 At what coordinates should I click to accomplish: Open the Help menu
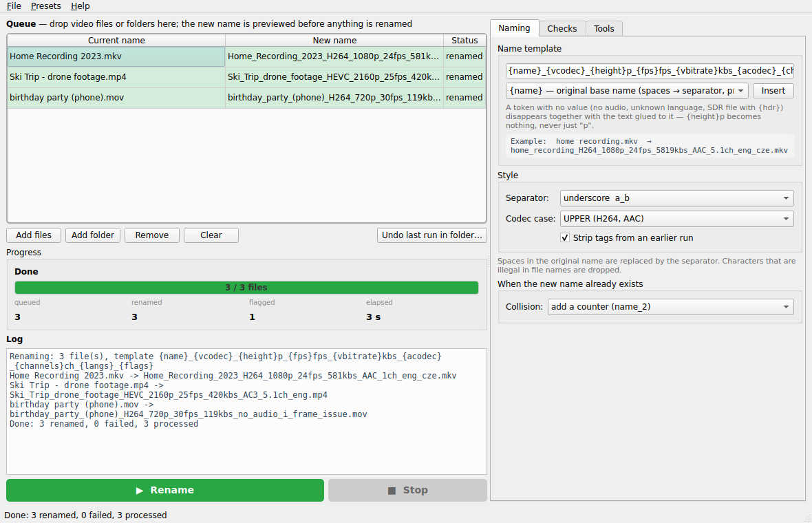pyautogui.click(x=81, y=6)
